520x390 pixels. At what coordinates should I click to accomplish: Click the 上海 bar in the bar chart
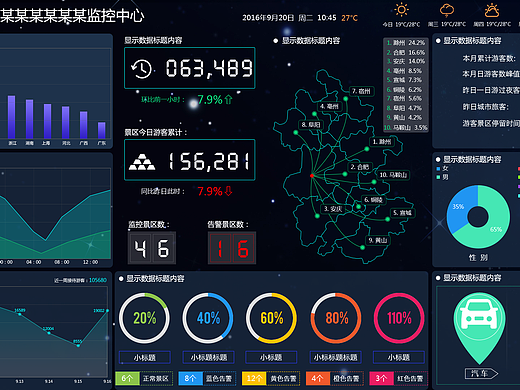[x=48, y=121]
